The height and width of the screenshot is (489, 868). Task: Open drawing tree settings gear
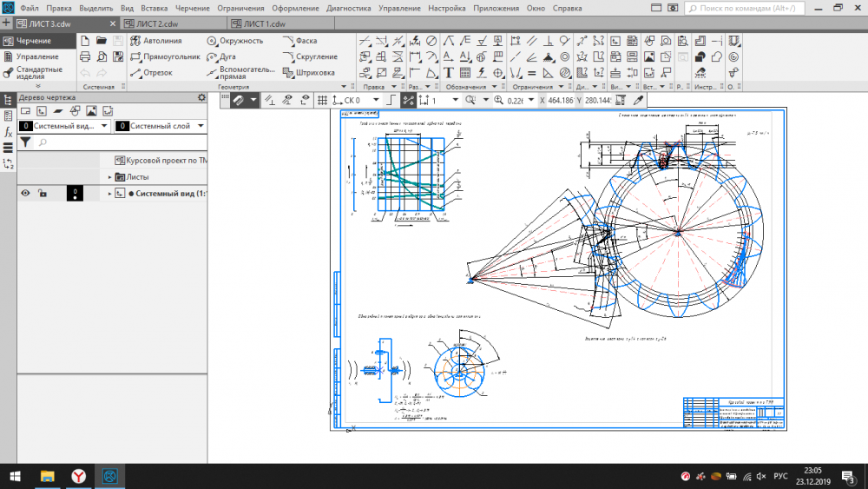201,98
